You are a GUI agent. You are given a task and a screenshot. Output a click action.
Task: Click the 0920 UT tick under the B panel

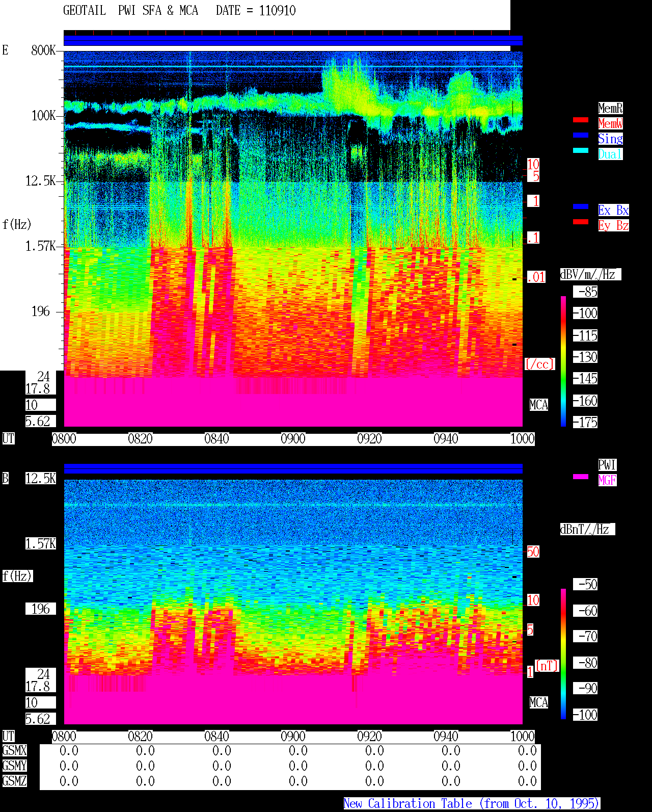pyautogui.click(x=370, y=737)
